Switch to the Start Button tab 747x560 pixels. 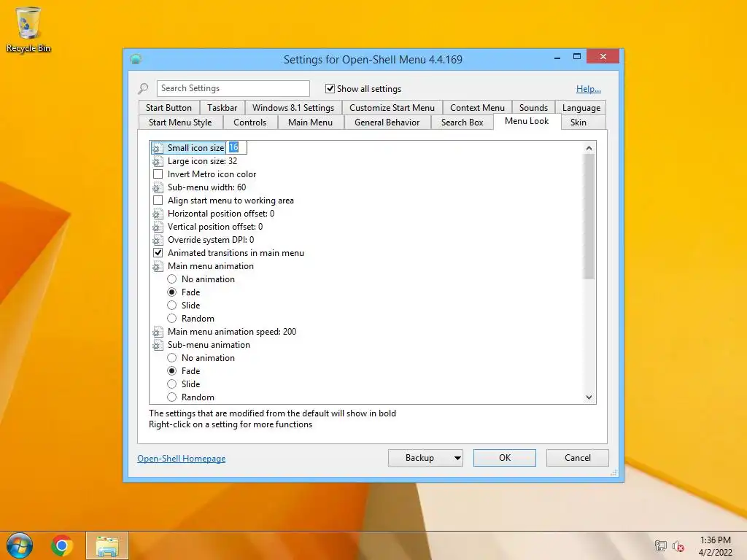pyautogui.click(x=169, y=108)
